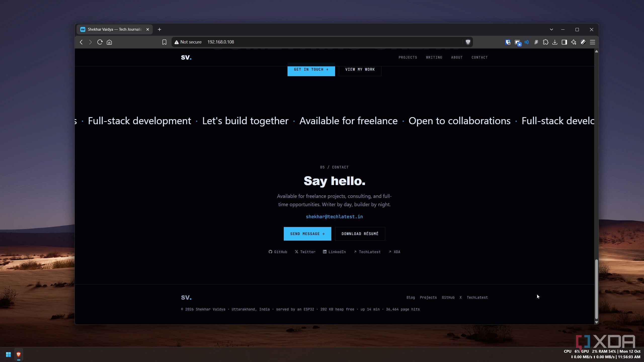
Task: Open the Downloads toolbar icon
Action: [x=555, y=42]
